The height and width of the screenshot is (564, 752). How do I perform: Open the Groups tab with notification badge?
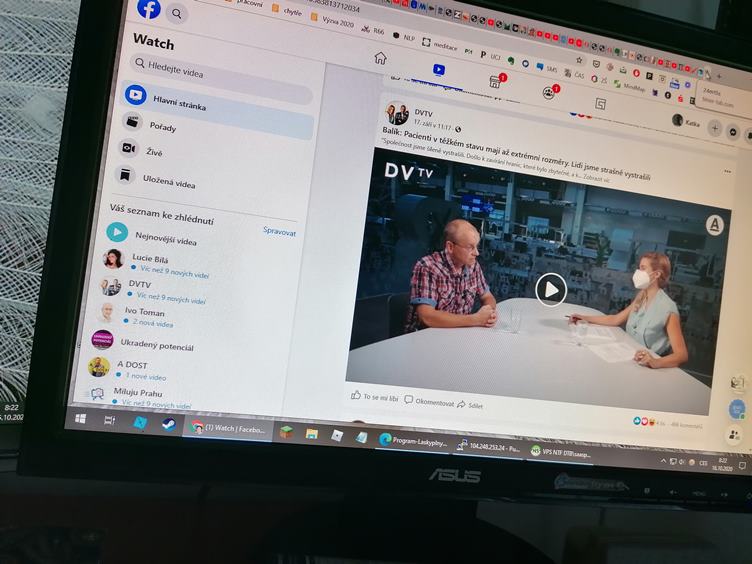point(550,91)
